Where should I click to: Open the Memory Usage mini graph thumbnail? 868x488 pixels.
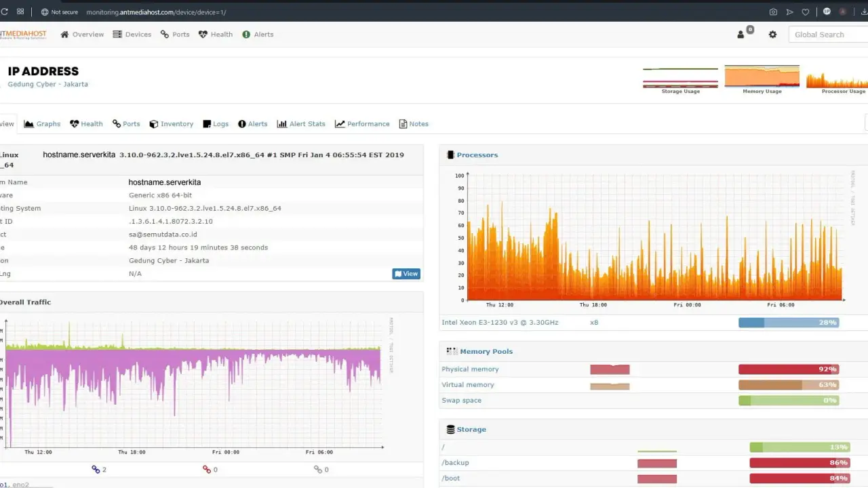point(762,75)
